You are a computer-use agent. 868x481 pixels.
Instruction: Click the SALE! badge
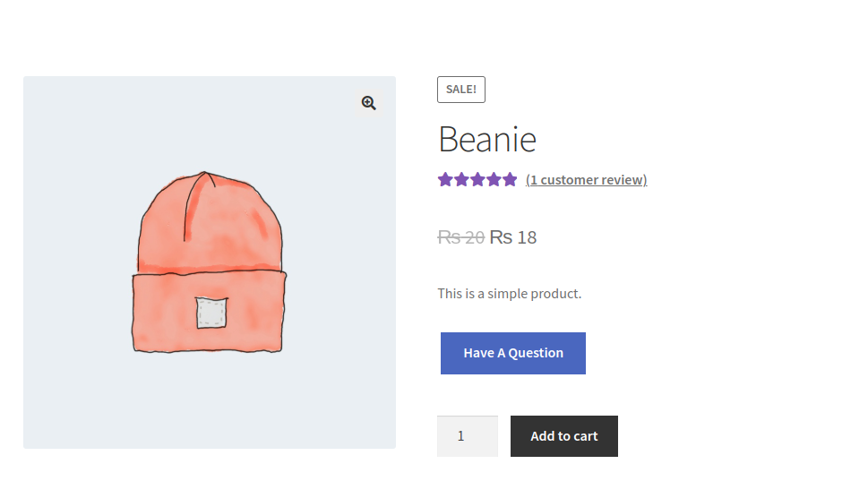[461, 90]
